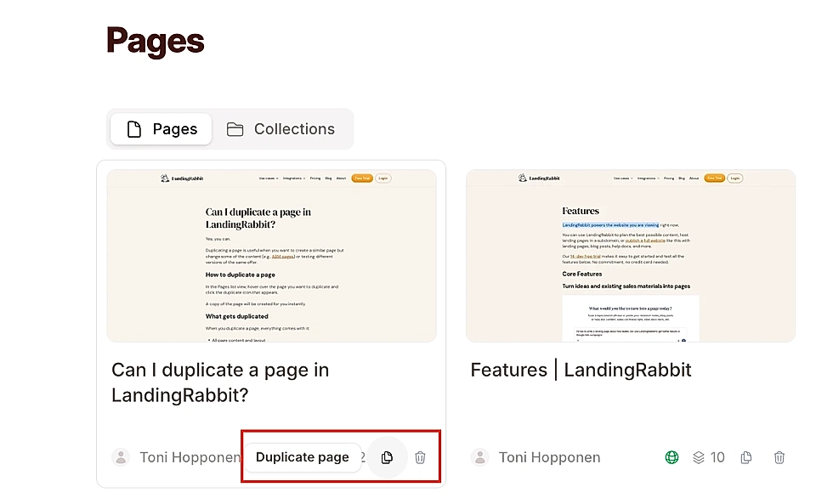The height and width of the screenshot is (504, 816).
Task: Click the folder icon inside the Collections tab
Action: click(x=235, y=128)
